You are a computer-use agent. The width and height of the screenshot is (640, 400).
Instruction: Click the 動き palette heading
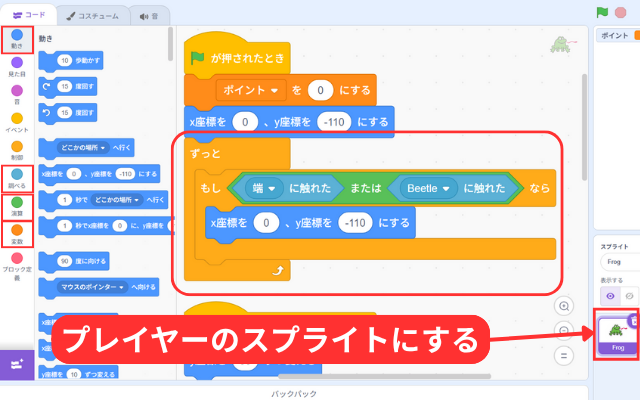point(45,39)
